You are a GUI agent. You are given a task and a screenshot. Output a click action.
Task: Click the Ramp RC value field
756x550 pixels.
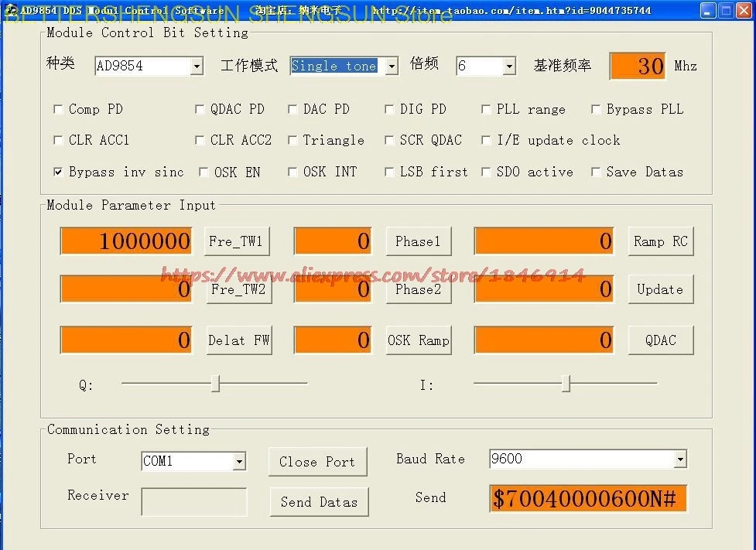pyautogui.click(x=544, y=241)
